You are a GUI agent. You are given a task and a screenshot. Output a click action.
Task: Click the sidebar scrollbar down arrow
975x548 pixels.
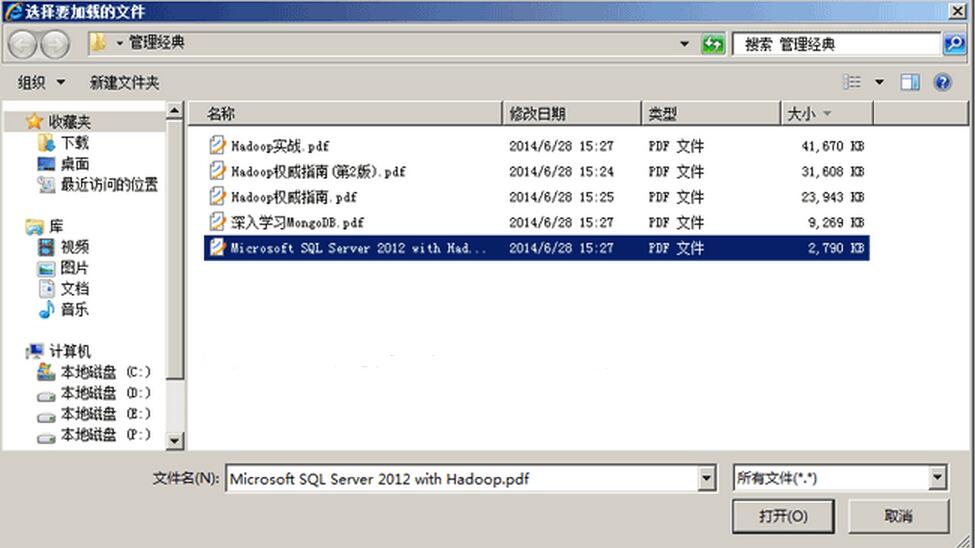pos(175,441)
